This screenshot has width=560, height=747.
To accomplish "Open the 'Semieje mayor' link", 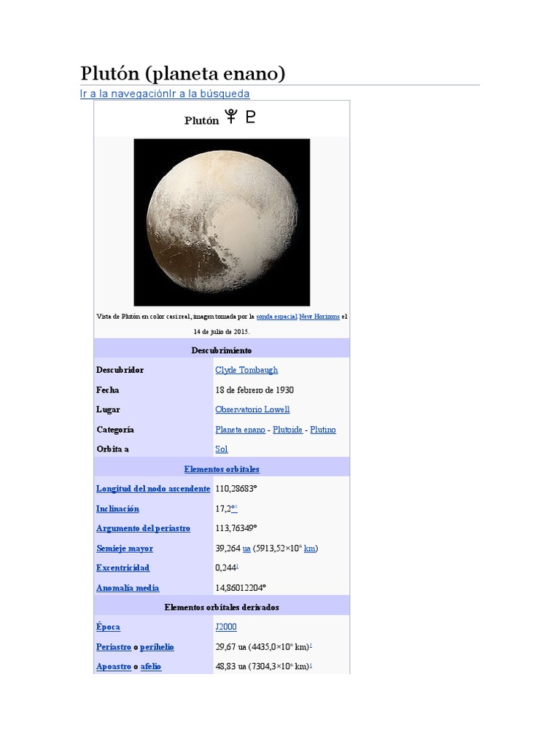I will [125, 549].
